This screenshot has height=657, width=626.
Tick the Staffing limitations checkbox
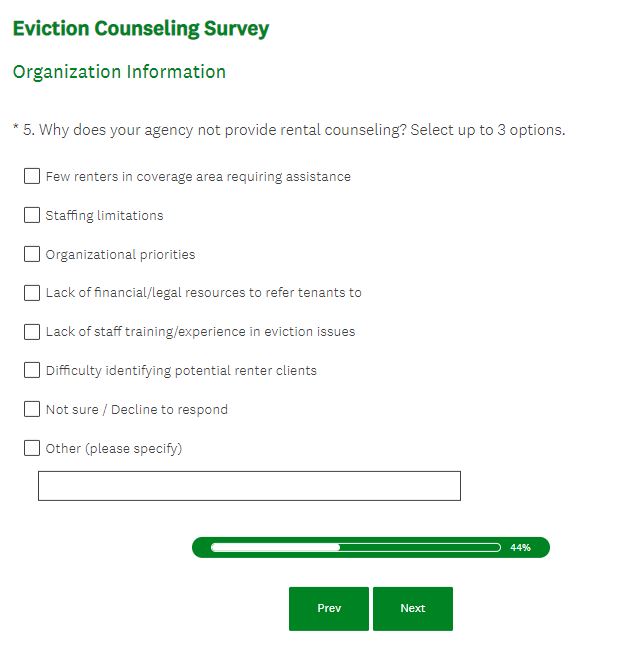tap(32, 215)
